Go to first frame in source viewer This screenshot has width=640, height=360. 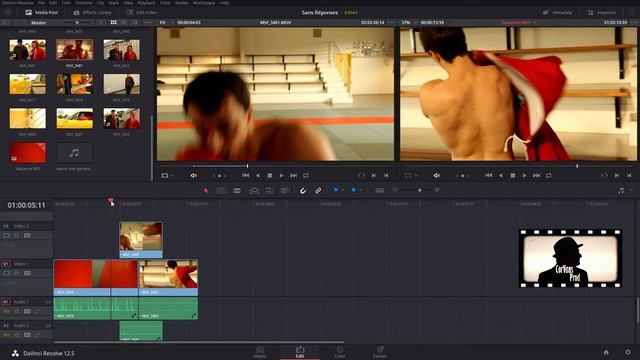[x=245, y=176]
